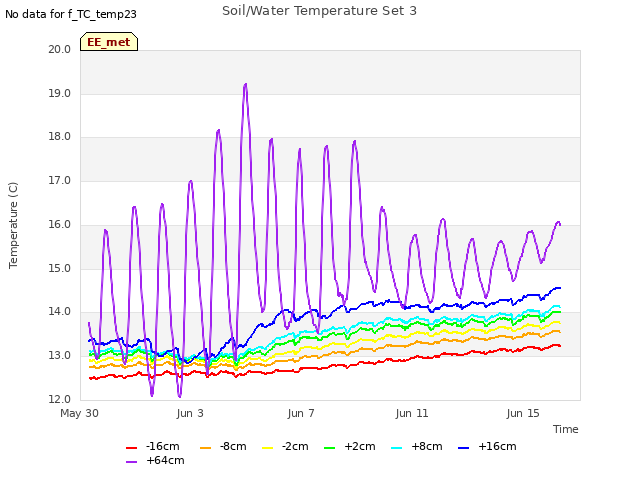
Task: Click the end of the blue +16cm line
Action: point(560,288)
